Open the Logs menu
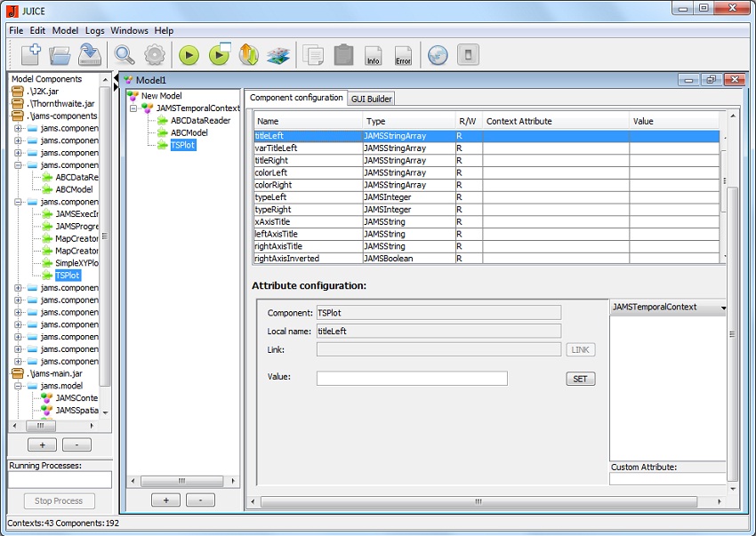756x536 pixels. 94,30
